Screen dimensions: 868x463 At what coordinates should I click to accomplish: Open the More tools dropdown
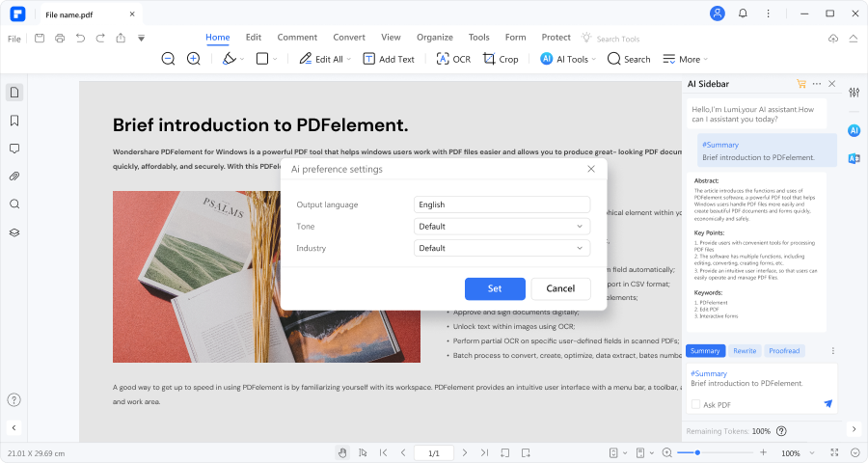[686, 59]
